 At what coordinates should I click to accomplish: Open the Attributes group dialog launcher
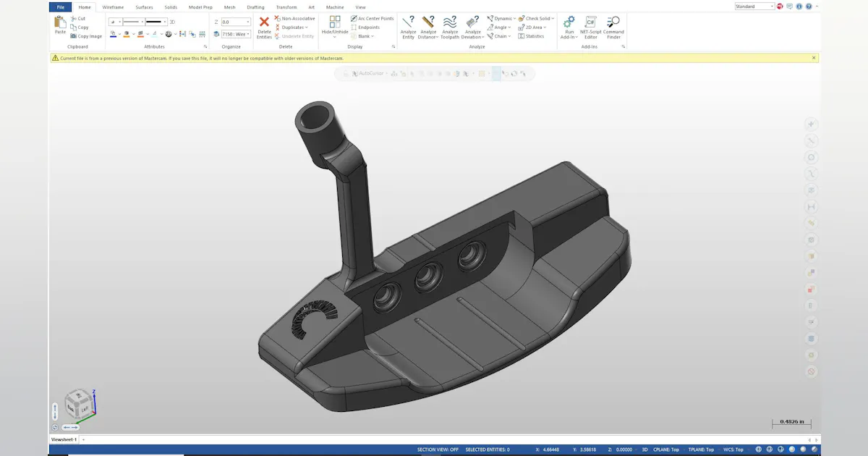tap(205, 46)
